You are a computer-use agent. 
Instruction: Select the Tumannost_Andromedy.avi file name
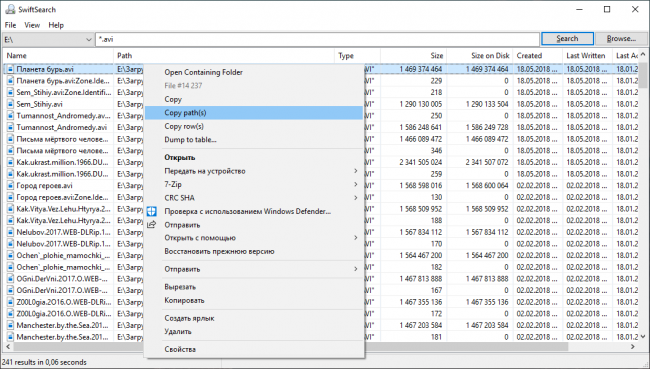click(x=61, y=127)
